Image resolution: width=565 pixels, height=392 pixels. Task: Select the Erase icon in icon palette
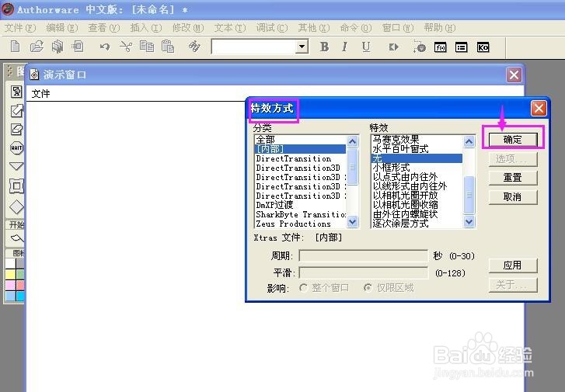pyautogui.click(x=16, y=129)
